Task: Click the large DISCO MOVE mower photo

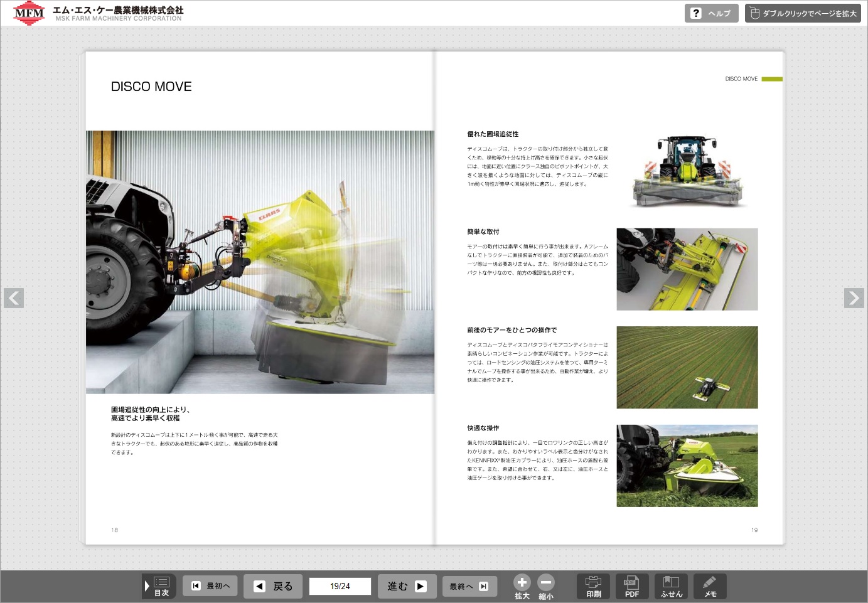Action: (260, 262)
